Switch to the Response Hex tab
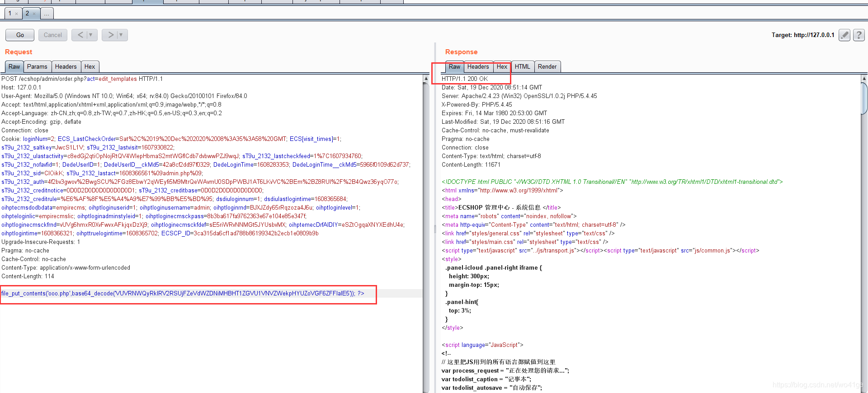Viewport: 868px width, 393px height. click(502, 66)
